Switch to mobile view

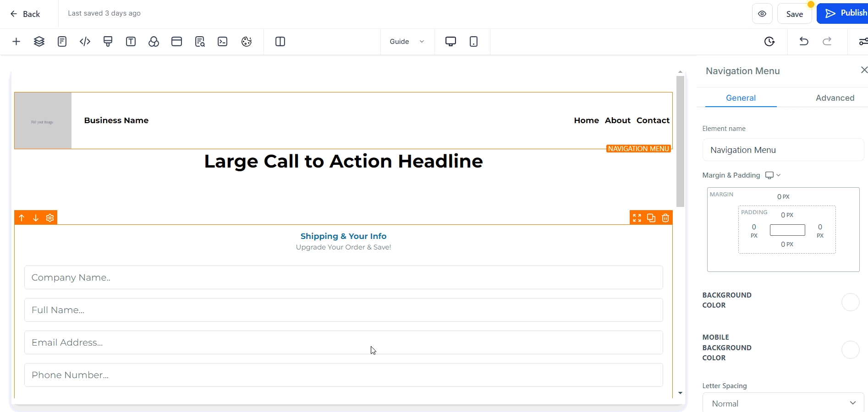tap(473, 42)
